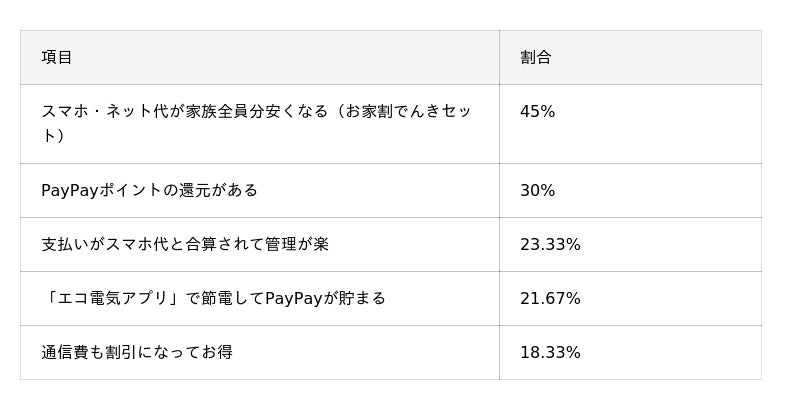Click the 21.67% value cell
Viewport: 800px width, 410px height.
click(x=550, y=298)
